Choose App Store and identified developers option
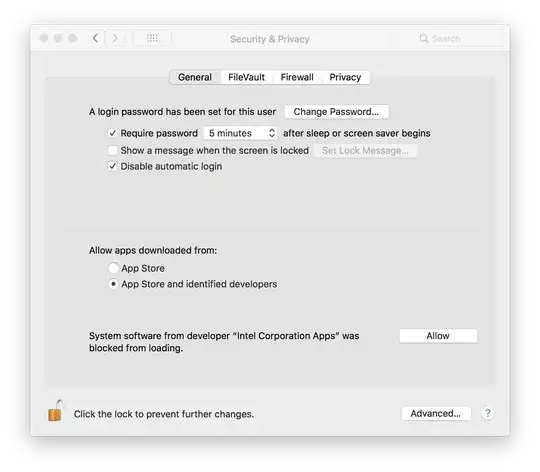 click(113, 284)
